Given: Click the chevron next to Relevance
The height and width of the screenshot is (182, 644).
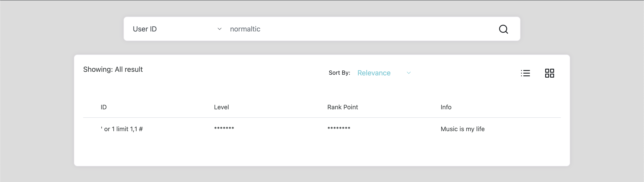Looking at the screenshot, I should point(409,73).
